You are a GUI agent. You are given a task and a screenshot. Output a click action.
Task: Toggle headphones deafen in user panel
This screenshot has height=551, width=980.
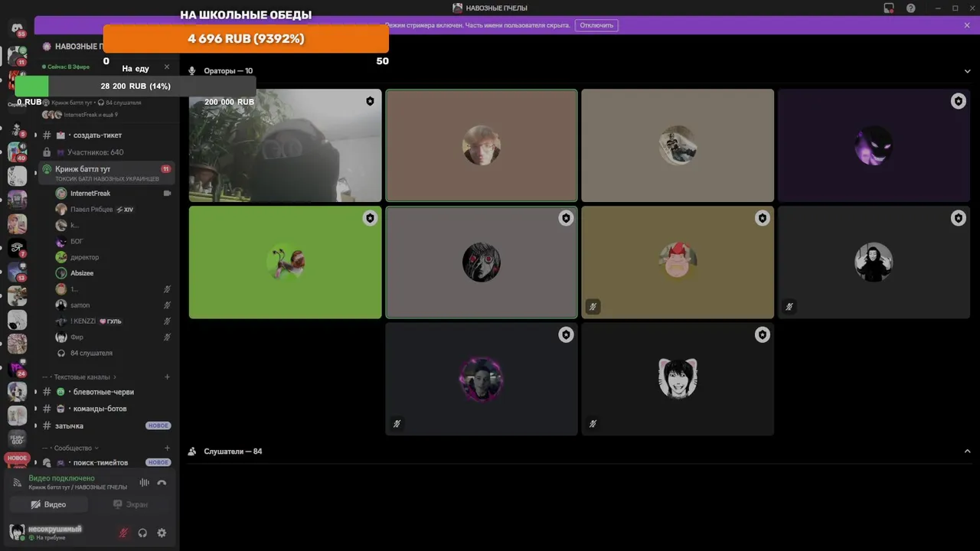(142, 533)
